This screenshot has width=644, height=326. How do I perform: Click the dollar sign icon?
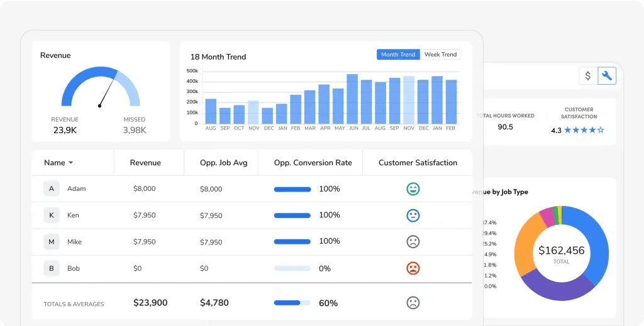pos(588,76)
